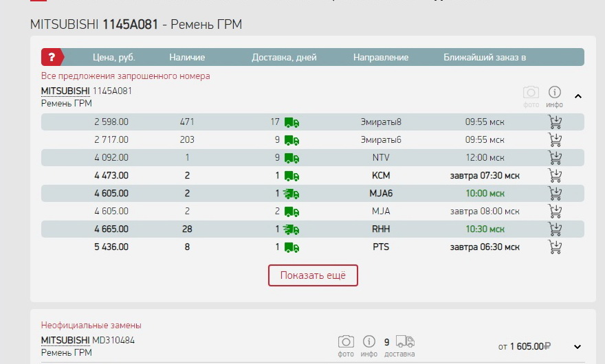Add the PTS offer to cart
Screen dimensions: 605x364
[x=555, y=247]
